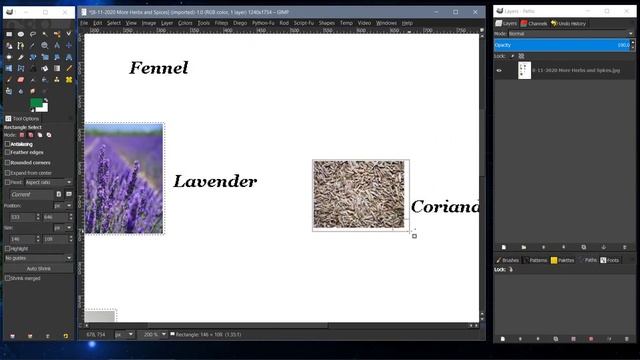Select the Eraser tool

21,80
